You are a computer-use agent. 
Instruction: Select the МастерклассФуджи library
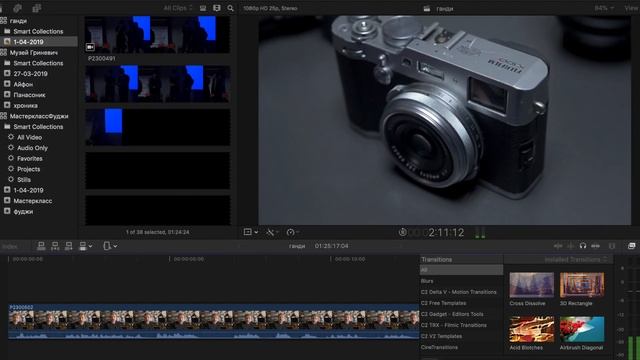tap(39, 116)
